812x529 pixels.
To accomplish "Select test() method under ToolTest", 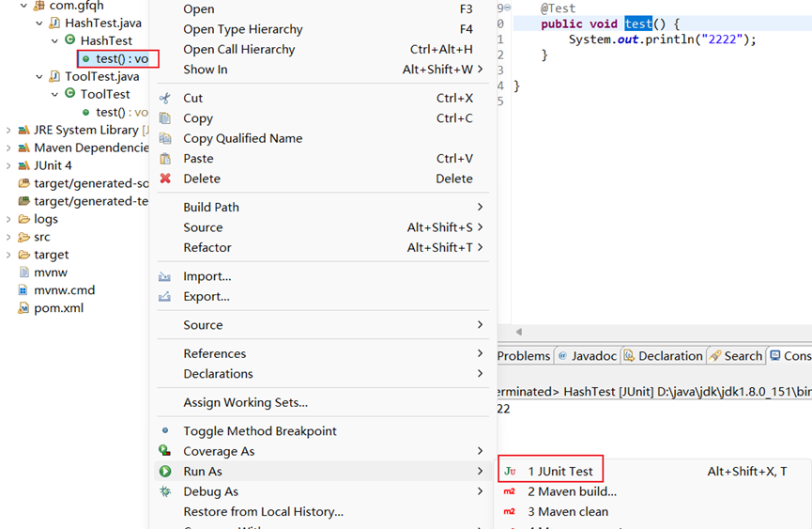I will coord(115,112).
